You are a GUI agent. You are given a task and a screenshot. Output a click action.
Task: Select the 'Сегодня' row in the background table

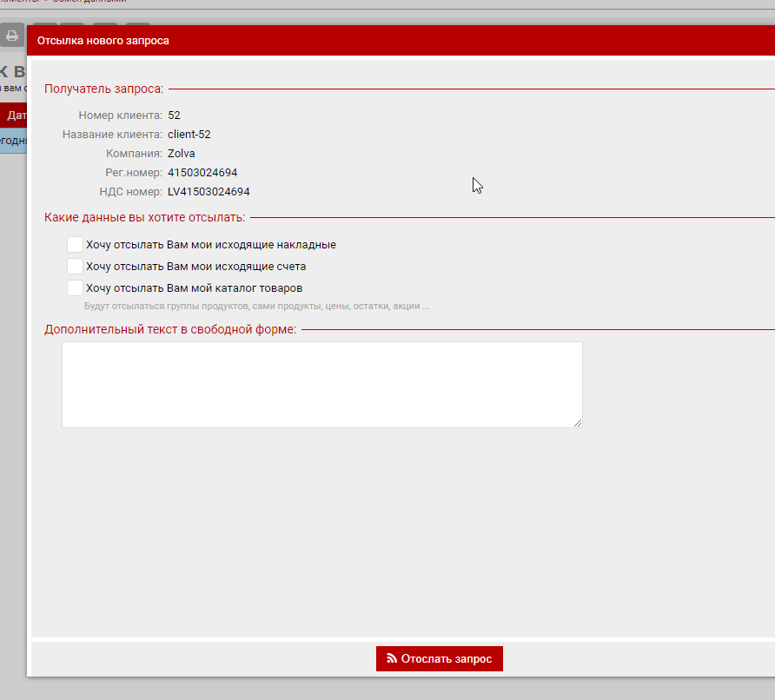point(13,140)
